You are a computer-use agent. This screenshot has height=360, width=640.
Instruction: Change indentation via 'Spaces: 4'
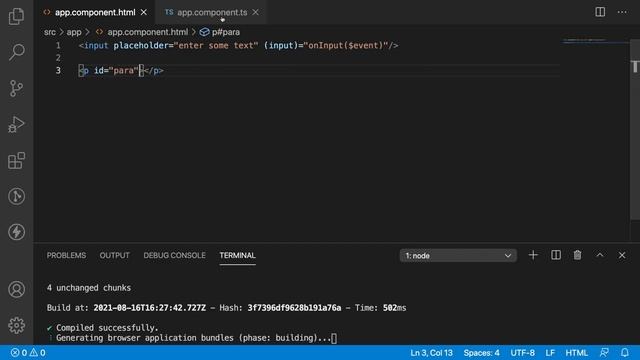tap(481, 353)
